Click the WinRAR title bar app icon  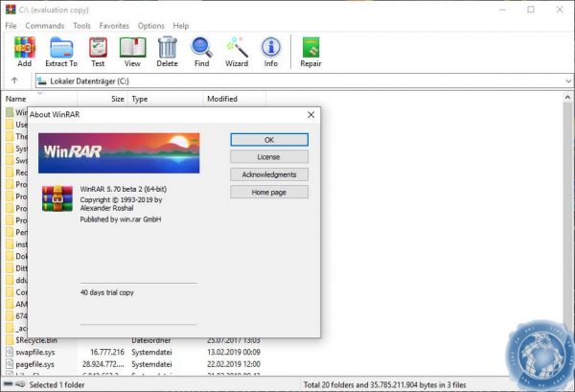pyautogui.click(x=11, y=10)
